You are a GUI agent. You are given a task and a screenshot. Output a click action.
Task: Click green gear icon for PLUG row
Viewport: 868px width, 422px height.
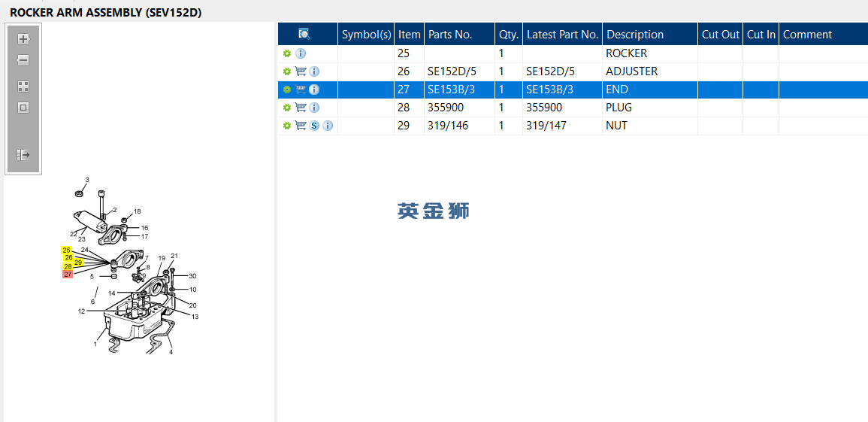(287, 108)
